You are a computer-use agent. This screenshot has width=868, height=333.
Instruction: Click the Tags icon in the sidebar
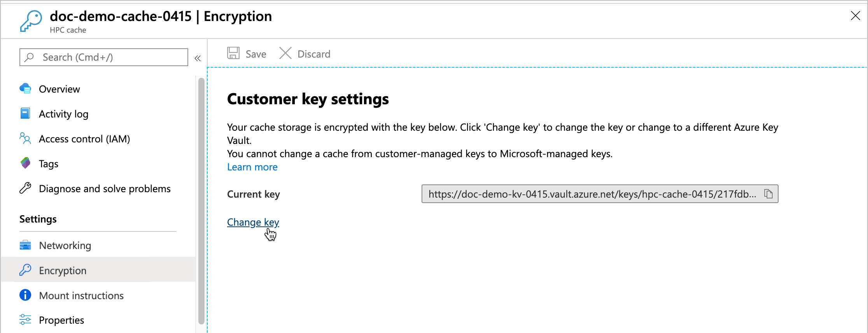(25, 163)
